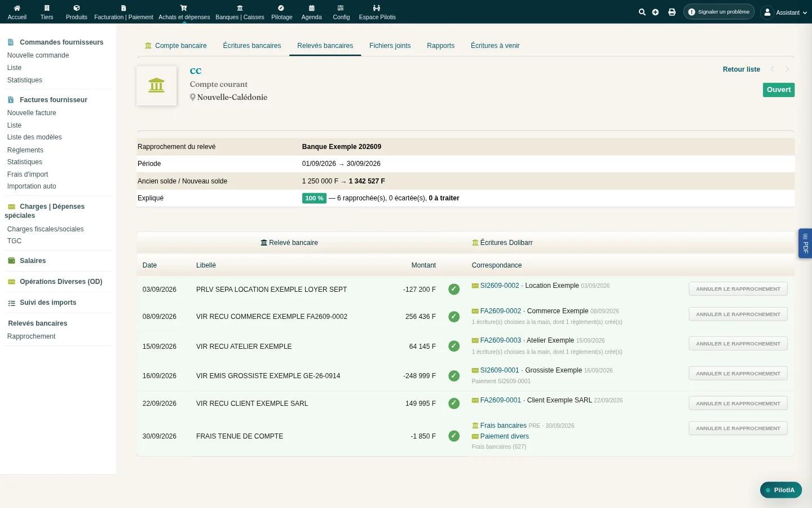The image size is (812, 508).
Task: Click the bank building account thumbnail
Action: pyautogui.click(x=156, y=86)
